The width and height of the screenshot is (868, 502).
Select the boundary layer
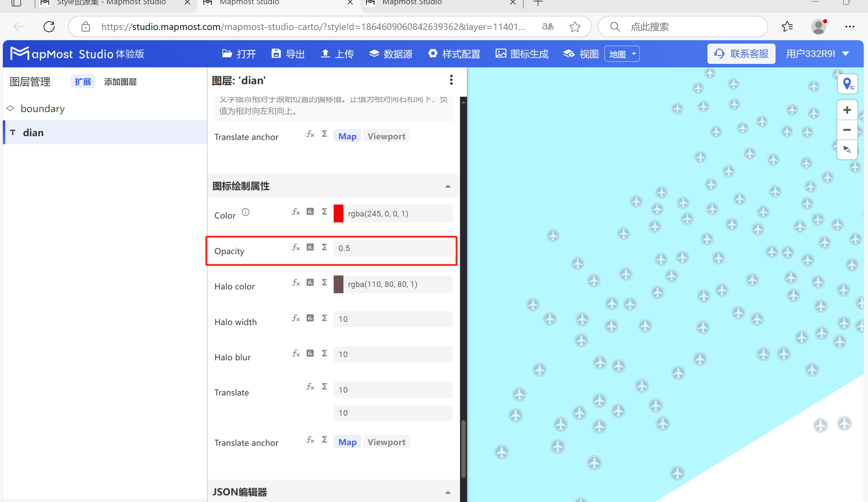click(43, 108)
